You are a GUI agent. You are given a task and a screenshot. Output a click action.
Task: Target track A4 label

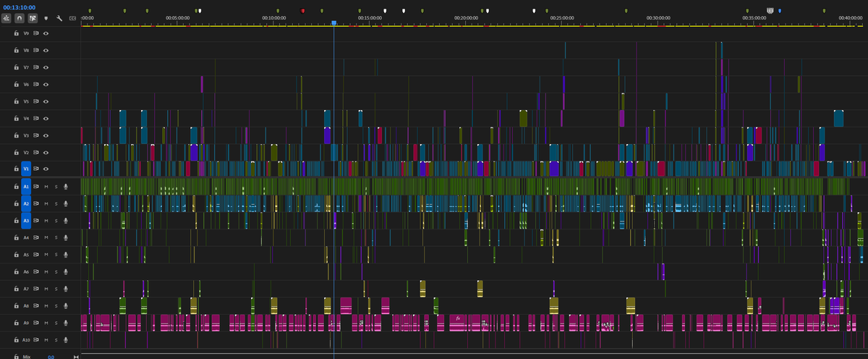coord(26,237)
